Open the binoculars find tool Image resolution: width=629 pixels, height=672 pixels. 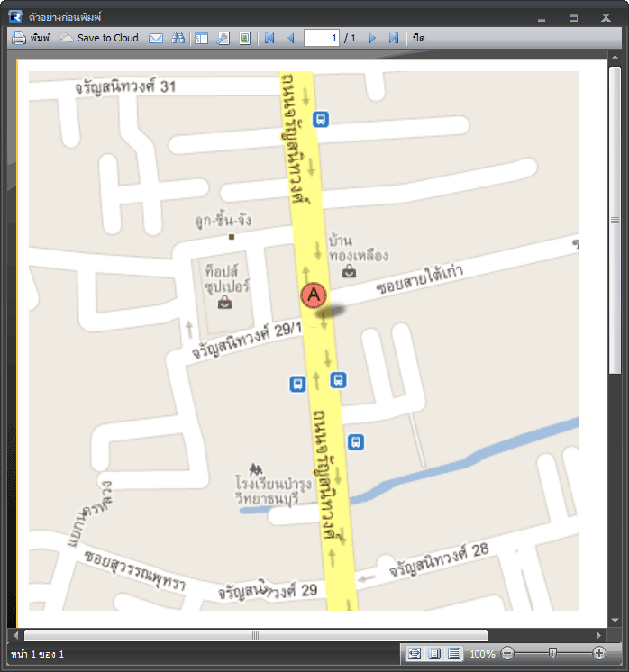(178, 38)
